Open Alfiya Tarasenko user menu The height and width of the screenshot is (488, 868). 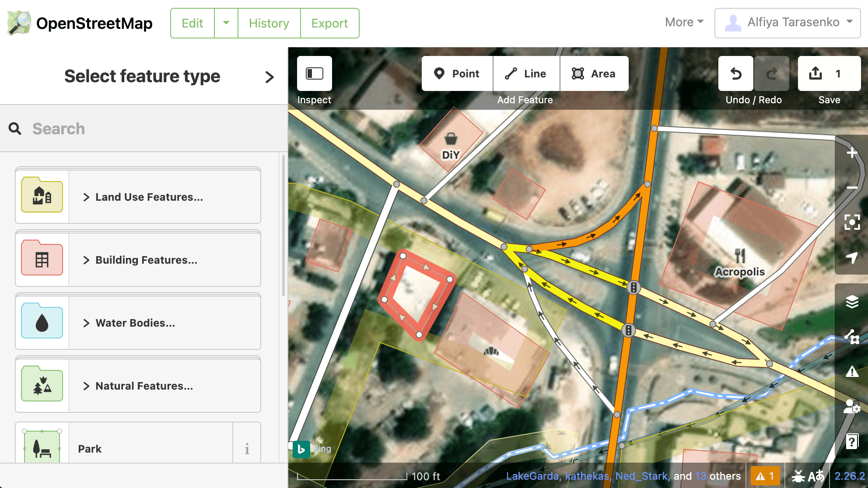(787, 23)
